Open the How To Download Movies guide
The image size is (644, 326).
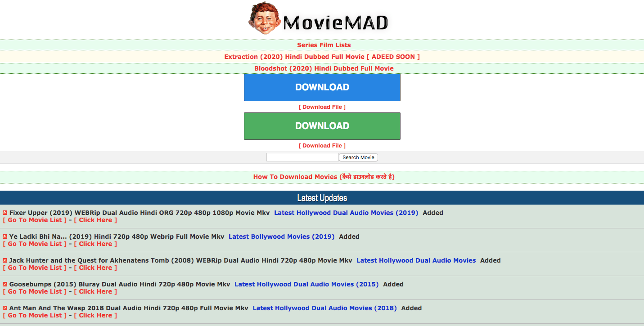pyautogui.click(x=324, y=176)
